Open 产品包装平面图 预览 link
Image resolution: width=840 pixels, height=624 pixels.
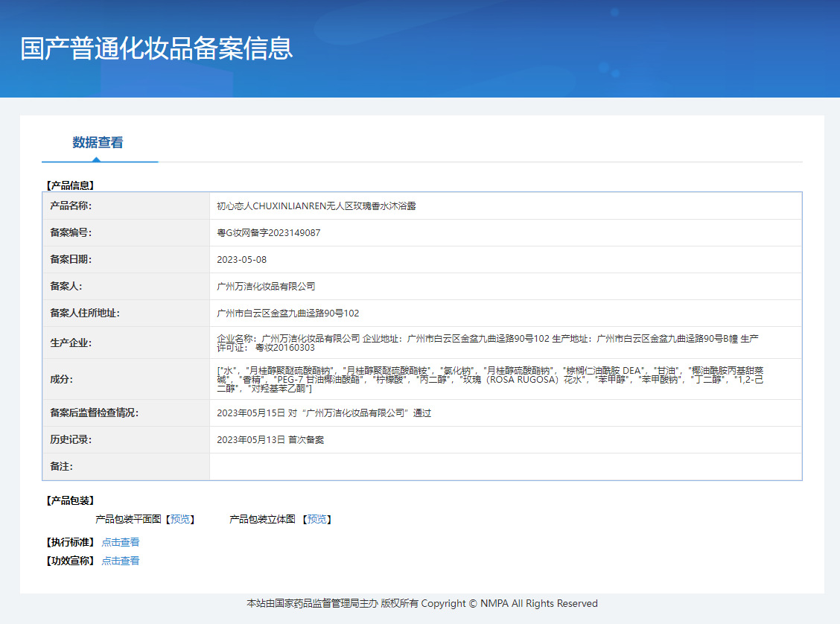point(180,519)
